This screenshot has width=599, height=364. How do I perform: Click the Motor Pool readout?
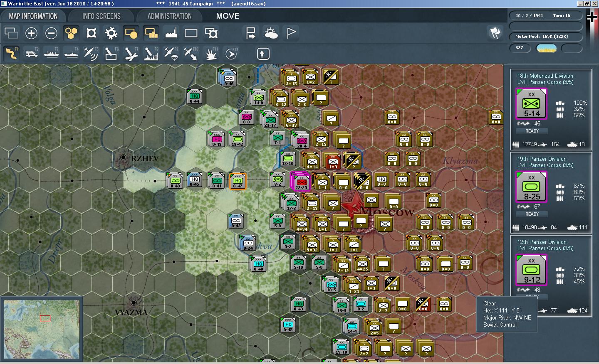(545, 37)
